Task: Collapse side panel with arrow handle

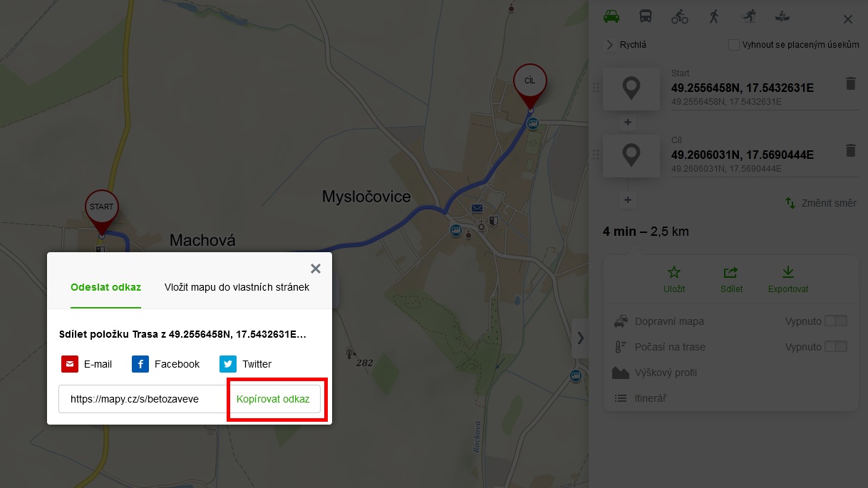Action: pyautogui.click(x=580, y=338)
